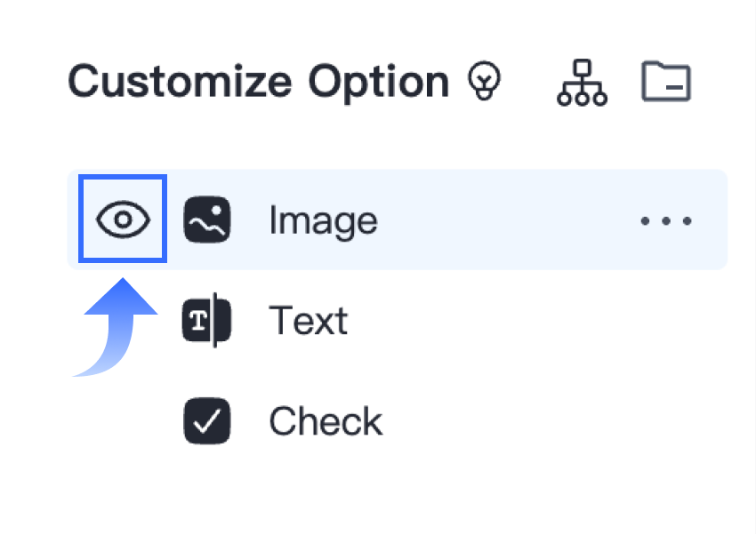
Task: Select the Check option label
Action: click(326, 420)
